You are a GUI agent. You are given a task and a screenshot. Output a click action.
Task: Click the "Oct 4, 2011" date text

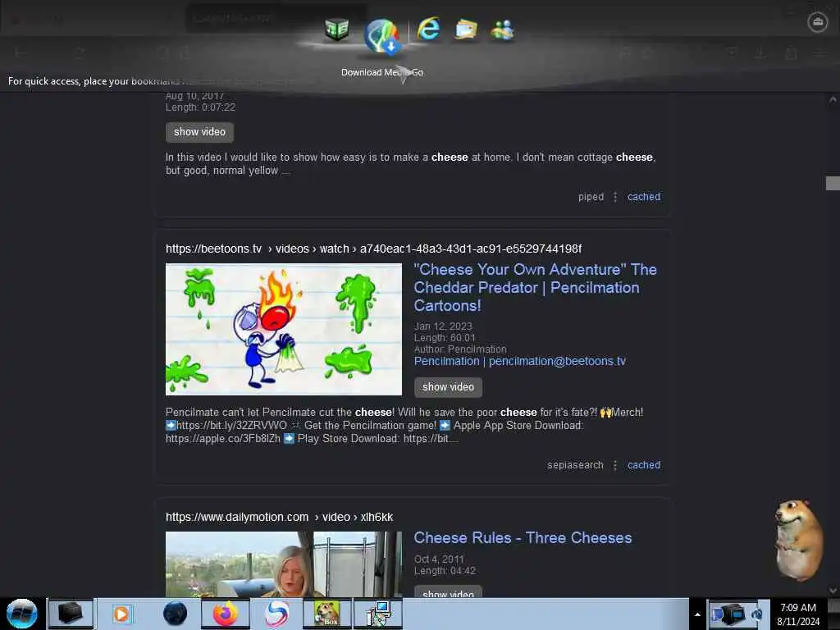pyautogui.click(x=439, y=559)
